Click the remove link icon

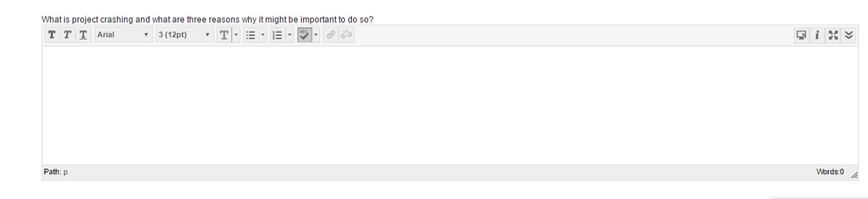tap(347, 35)
